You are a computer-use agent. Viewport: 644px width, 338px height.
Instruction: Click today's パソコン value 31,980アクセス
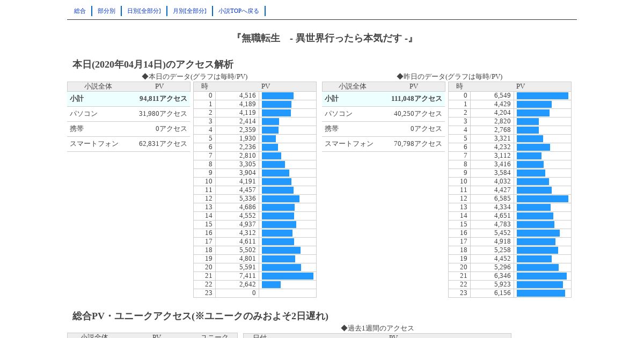tap(163, 114)
